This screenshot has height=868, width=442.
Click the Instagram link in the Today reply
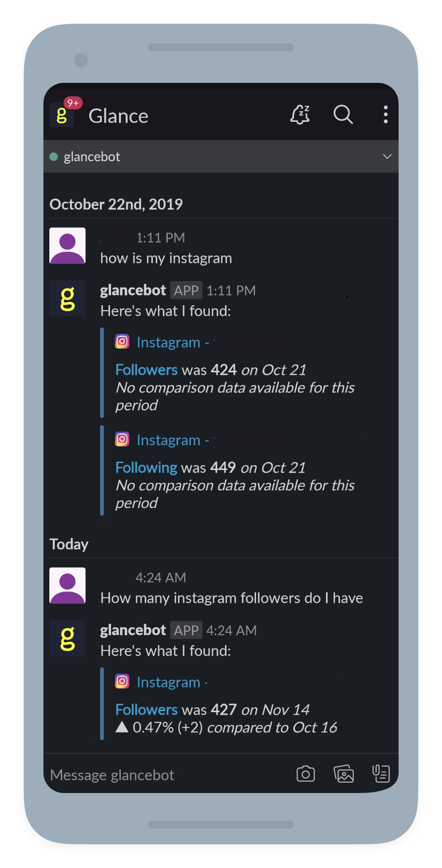tap(168, 682)
